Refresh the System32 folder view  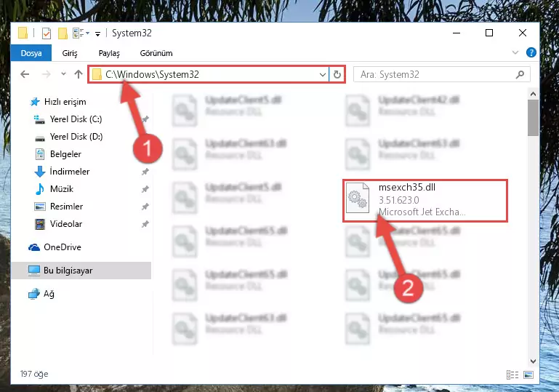337,75
